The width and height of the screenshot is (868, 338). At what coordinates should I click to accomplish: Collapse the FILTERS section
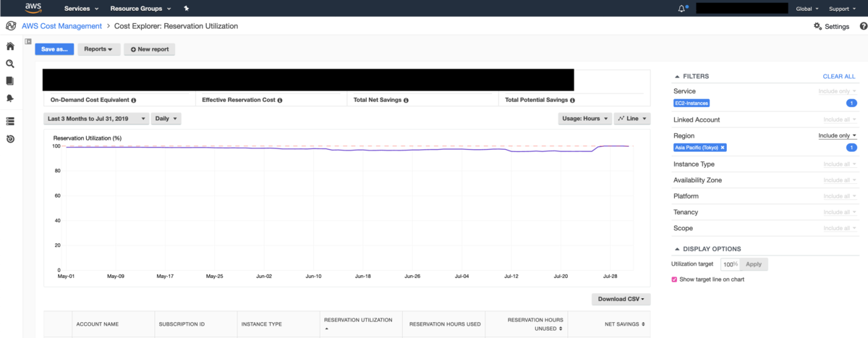click(x=692, y=76)
